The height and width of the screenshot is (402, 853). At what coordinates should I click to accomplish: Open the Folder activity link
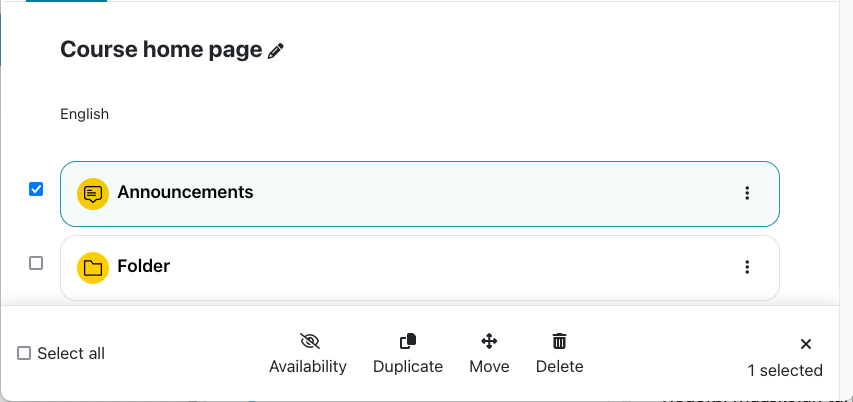pyautogui.click(x=144, y=266)
